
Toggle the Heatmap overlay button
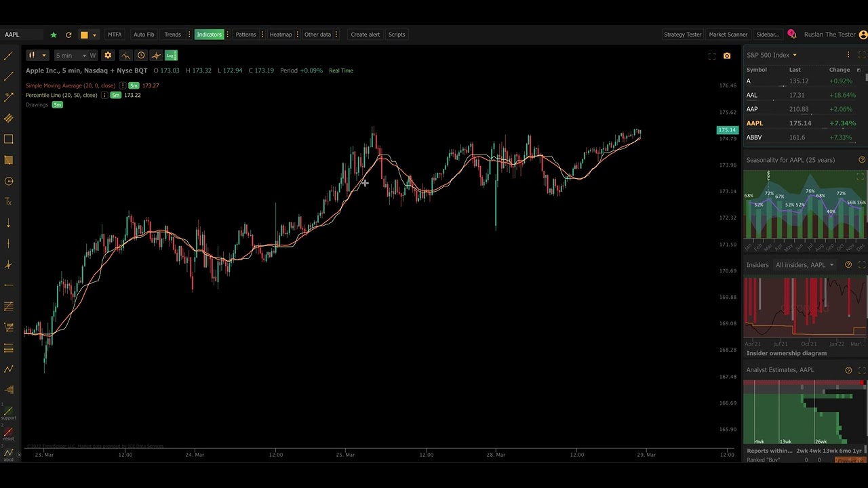click(x=281, y=35)
